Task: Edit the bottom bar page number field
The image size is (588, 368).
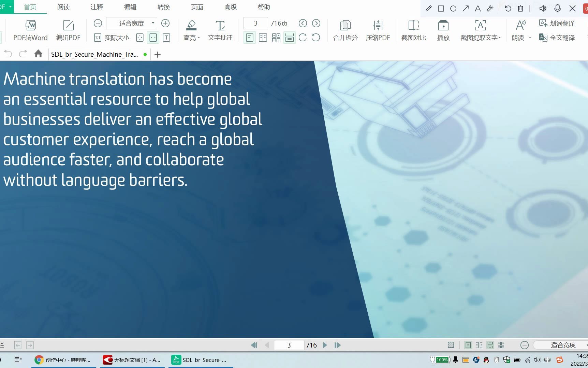Action: pos(289,345)
